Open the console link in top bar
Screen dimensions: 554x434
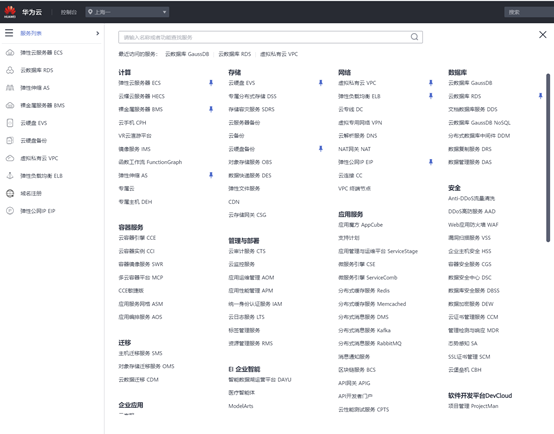point(69,12)
